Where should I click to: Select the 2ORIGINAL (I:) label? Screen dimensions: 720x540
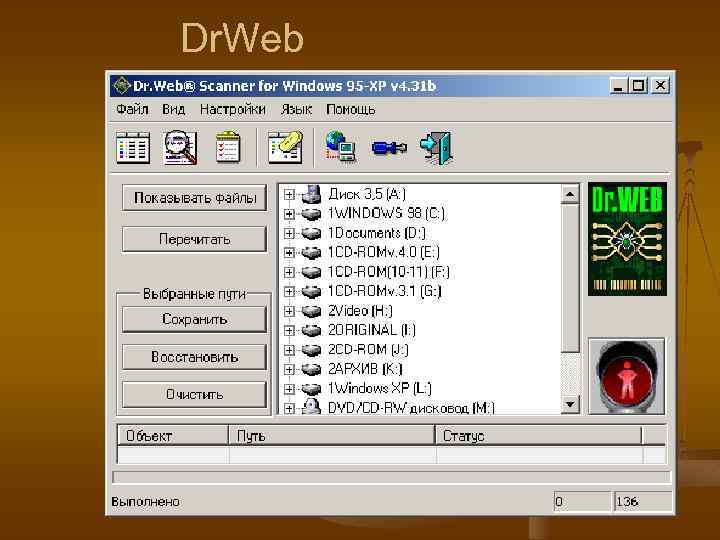point(372,331)
